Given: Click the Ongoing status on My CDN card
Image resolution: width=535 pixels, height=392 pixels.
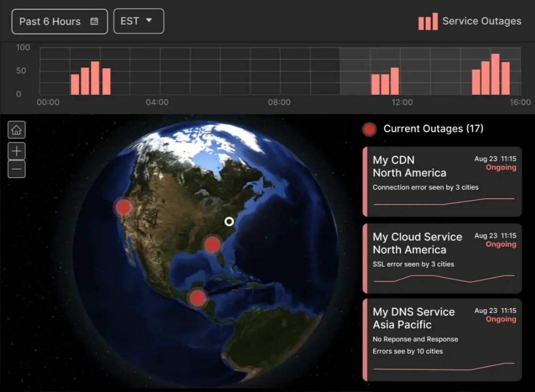Looking at the screenshot, I should (x=501, y=167).
